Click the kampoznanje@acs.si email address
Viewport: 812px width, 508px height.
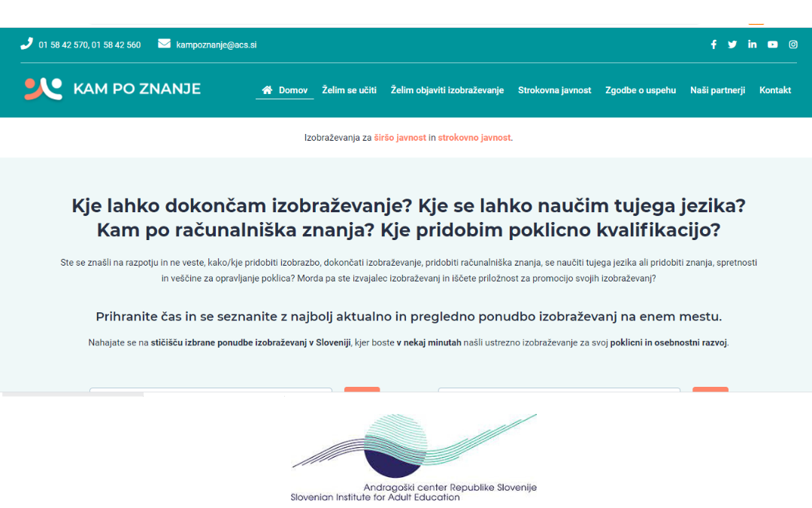pyautogui.click(x=216, y=45)
